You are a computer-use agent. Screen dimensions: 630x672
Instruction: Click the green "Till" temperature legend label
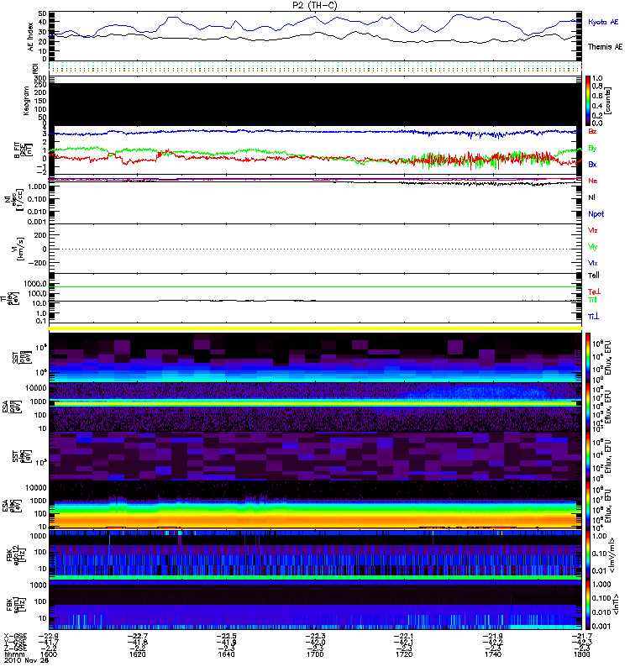(x=592, y=300)
